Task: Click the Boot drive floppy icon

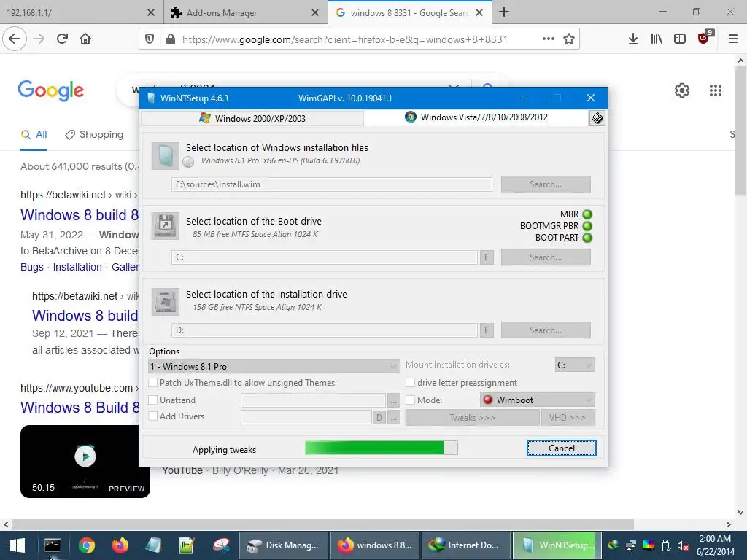Action: 166,226
